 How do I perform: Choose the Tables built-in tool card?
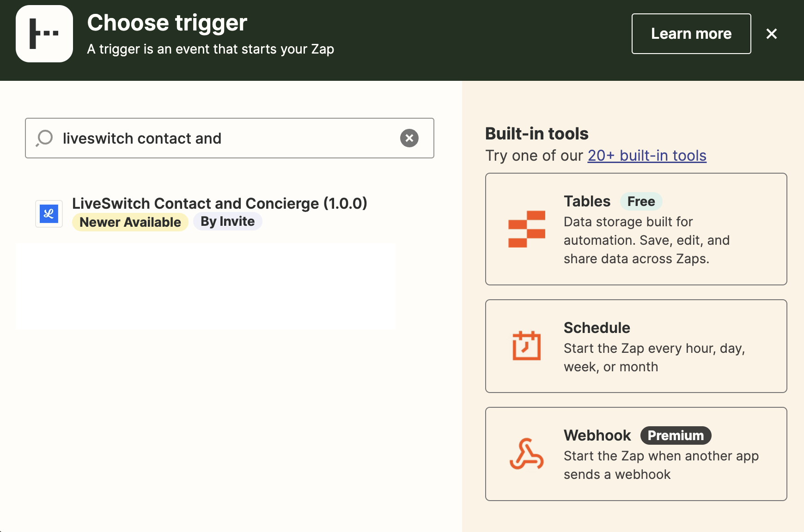[x=636, y=229]
